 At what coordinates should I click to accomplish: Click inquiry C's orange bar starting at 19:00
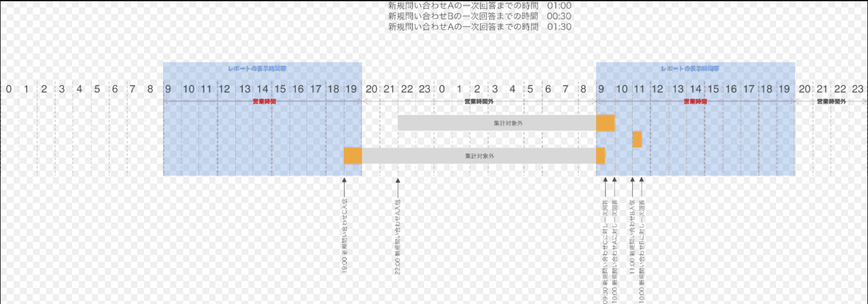pyautogui.click(x=353, y=155)
